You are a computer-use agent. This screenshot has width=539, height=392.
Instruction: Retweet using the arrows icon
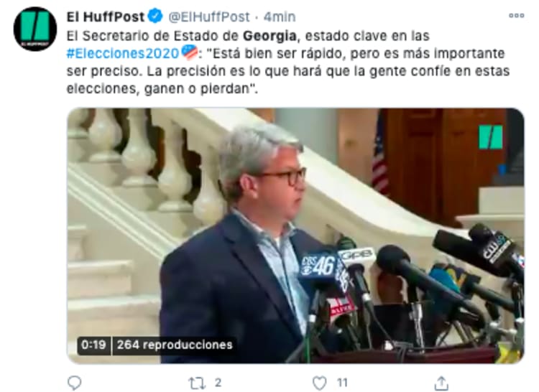(198, 383)
